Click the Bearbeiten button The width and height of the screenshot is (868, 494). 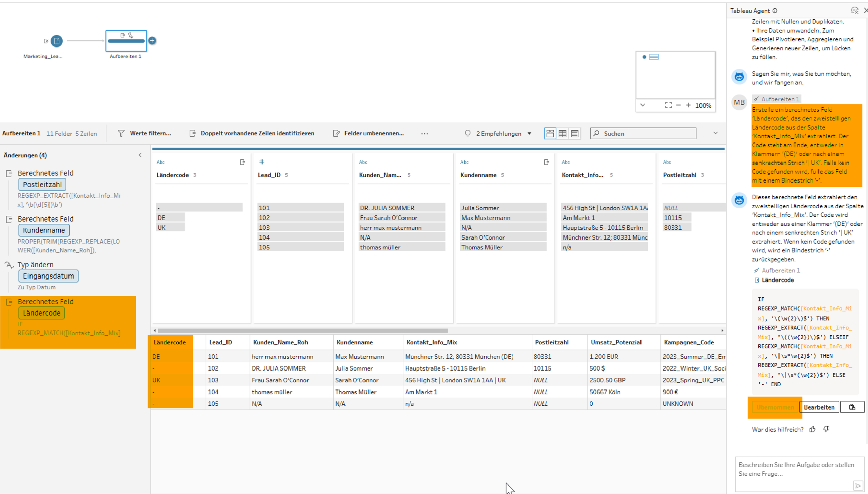(819, 407)
